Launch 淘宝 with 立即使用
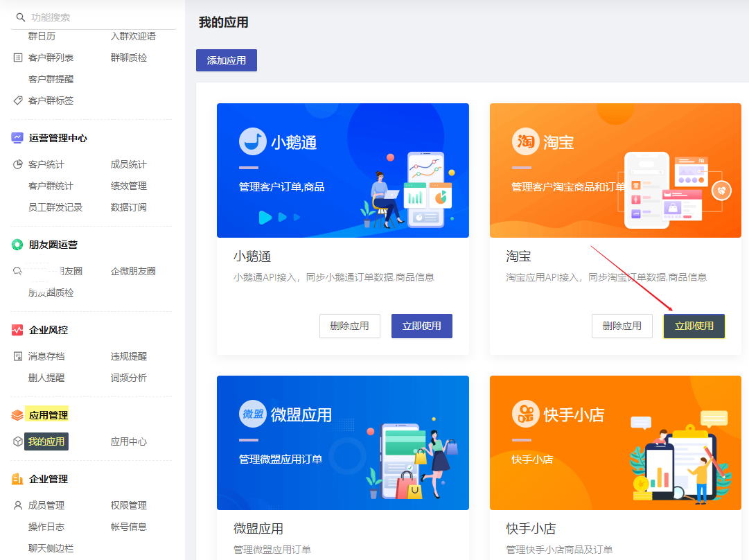 pyautogui.click(x=694, y=326)
